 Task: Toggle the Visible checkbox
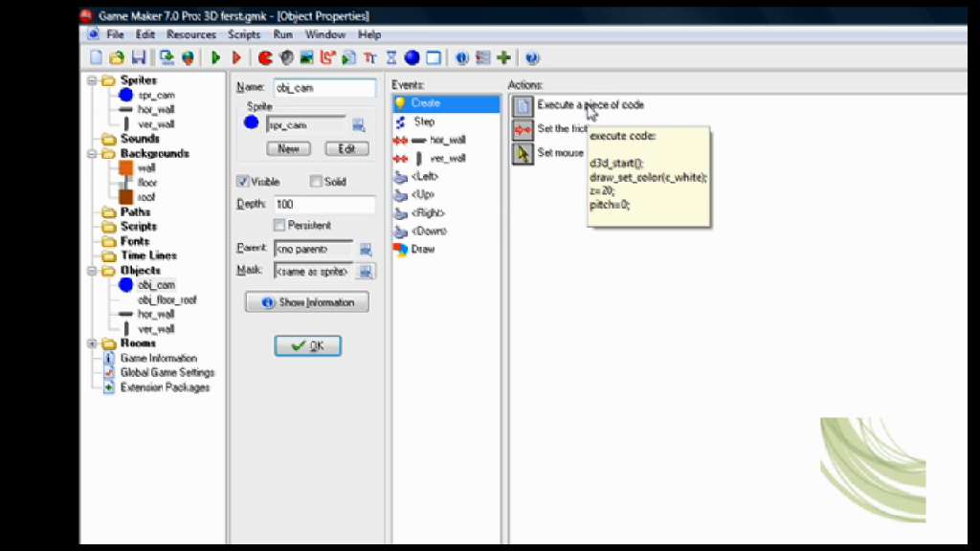tap(243, 181)
